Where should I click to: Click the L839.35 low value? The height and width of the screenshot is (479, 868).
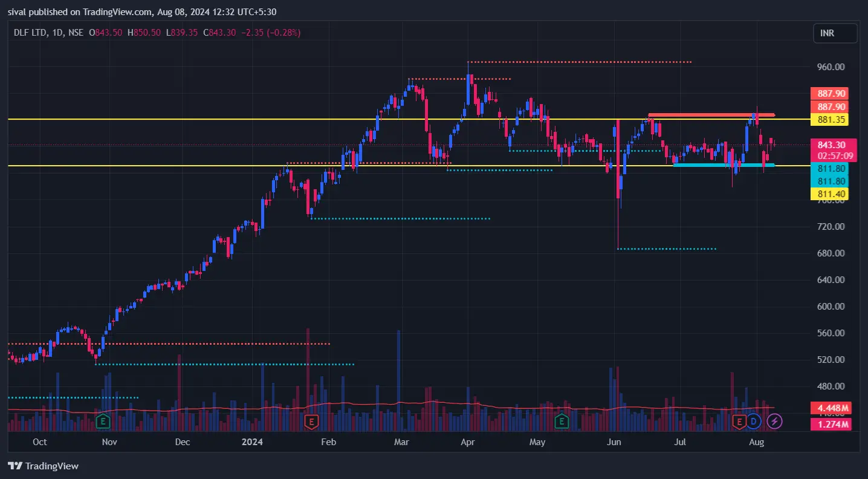tap(181, 33)
